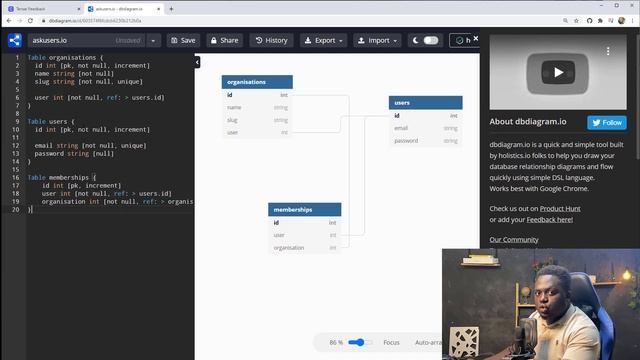Image resolution: width=640 pixels, height=360 pixels.
Task: Open the Our Community link
Action: (513, 240)
